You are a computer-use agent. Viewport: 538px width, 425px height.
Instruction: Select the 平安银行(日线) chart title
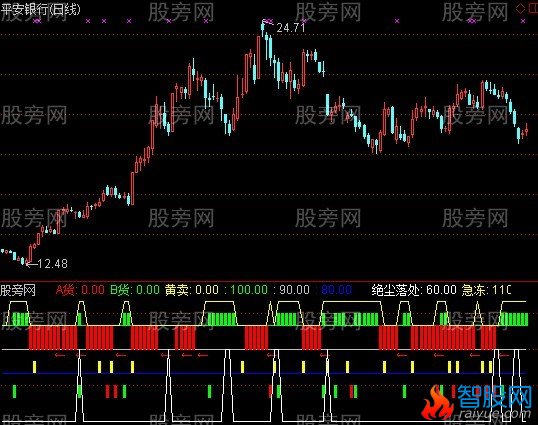click(x=40, y=9)
